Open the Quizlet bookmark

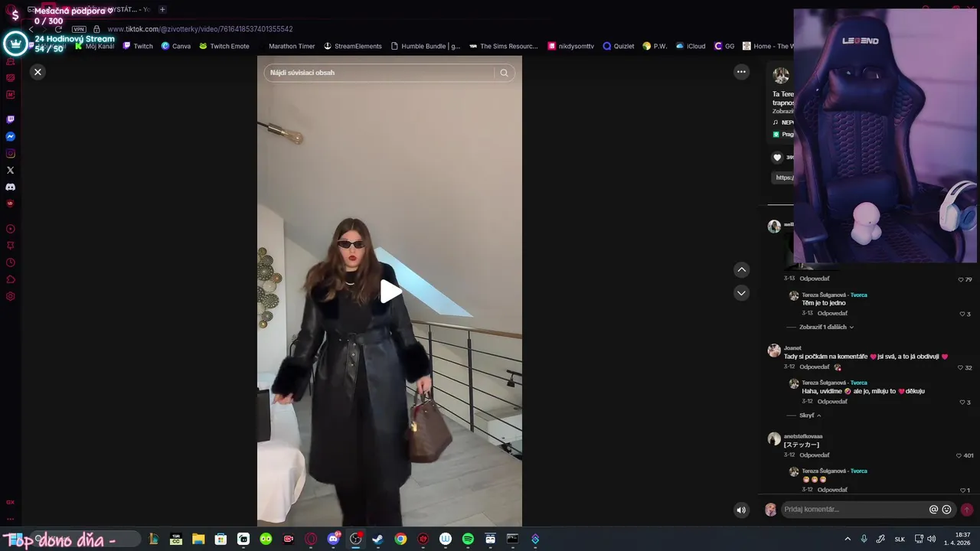619,46
